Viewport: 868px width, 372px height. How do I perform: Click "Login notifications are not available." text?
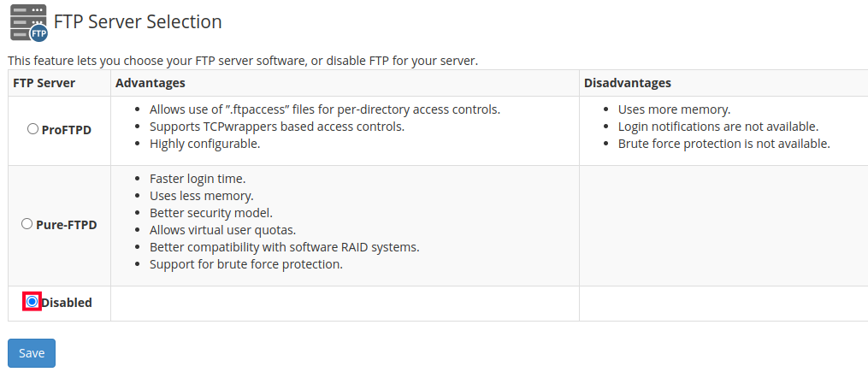tap(718, 127)
